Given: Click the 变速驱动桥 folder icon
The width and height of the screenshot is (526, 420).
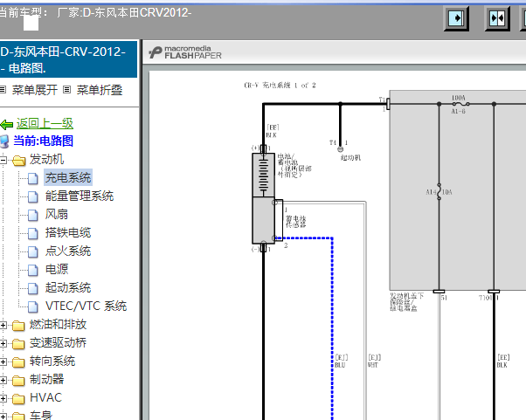Looking at the screenshot, I should (x=18, y=344).
